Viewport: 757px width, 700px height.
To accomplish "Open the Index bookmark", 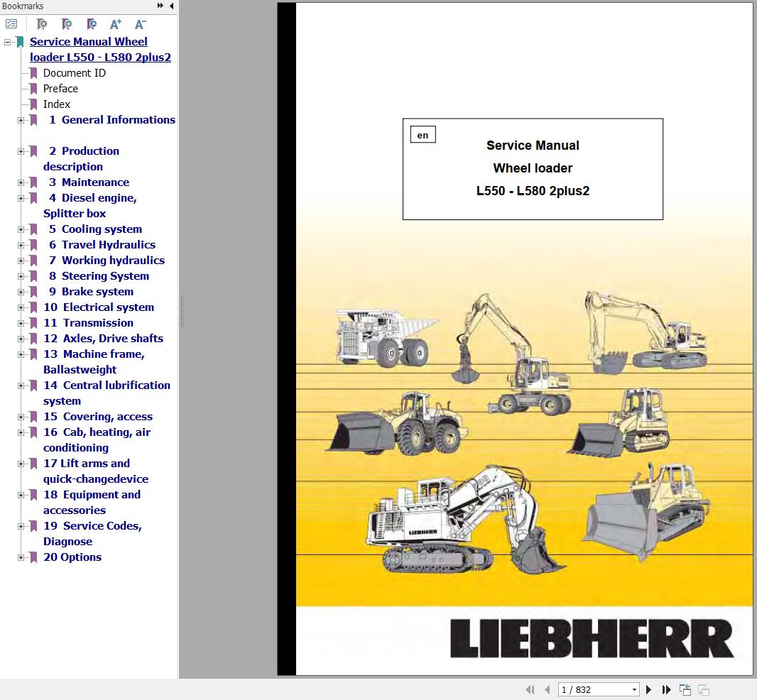I will tap(57, 104).
